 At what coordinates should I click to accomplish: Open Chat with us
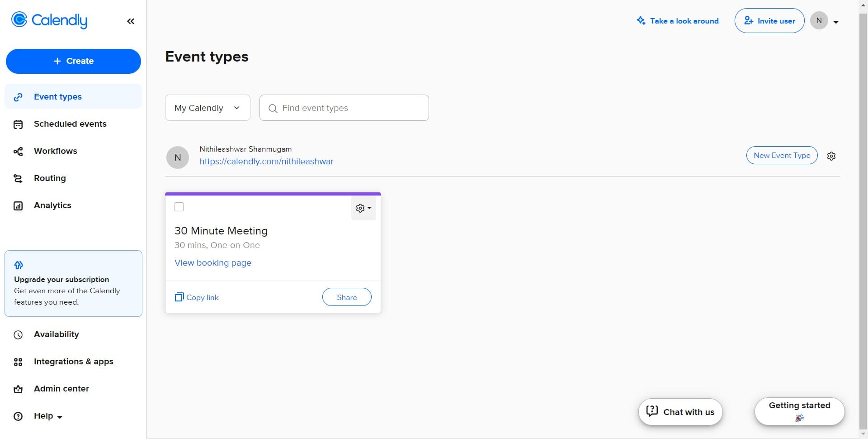[x=680, y=412]
